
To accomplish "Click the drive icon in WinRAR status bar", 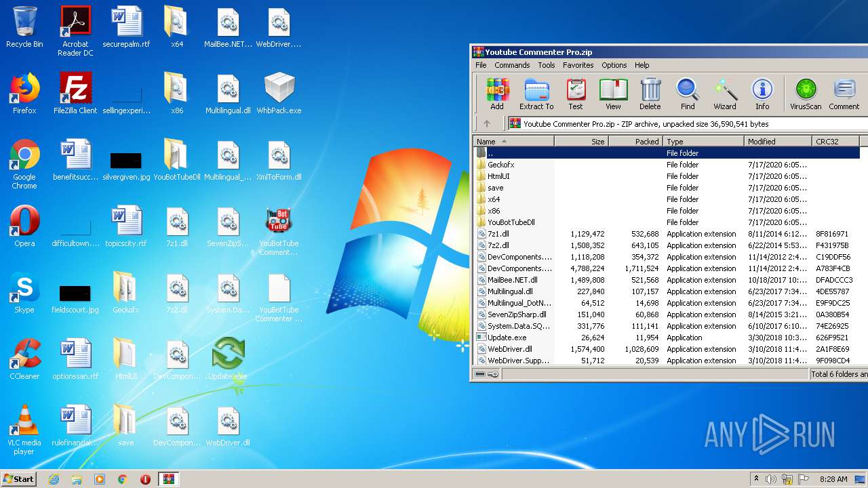I will pos(481,374).
